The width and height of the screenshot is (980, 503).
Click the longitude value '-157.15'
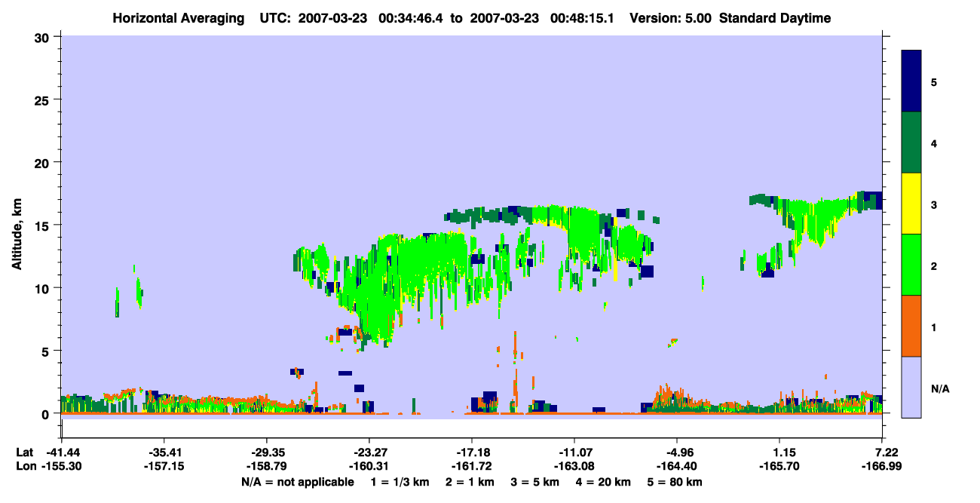164,467
